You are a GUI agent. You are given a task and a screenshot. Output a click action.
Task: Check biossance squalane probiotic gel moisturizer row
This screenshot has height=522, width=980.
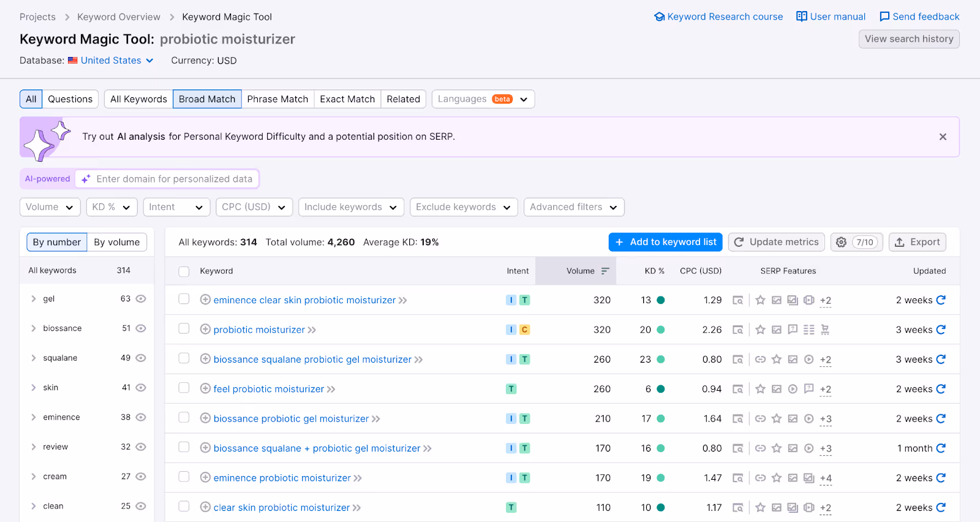184,358
